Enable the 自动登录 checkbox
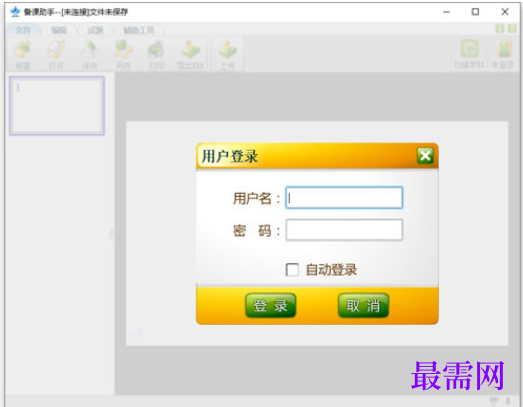Image resolution: width=523 pixels, height=407 pixels. tap(292, 270)
